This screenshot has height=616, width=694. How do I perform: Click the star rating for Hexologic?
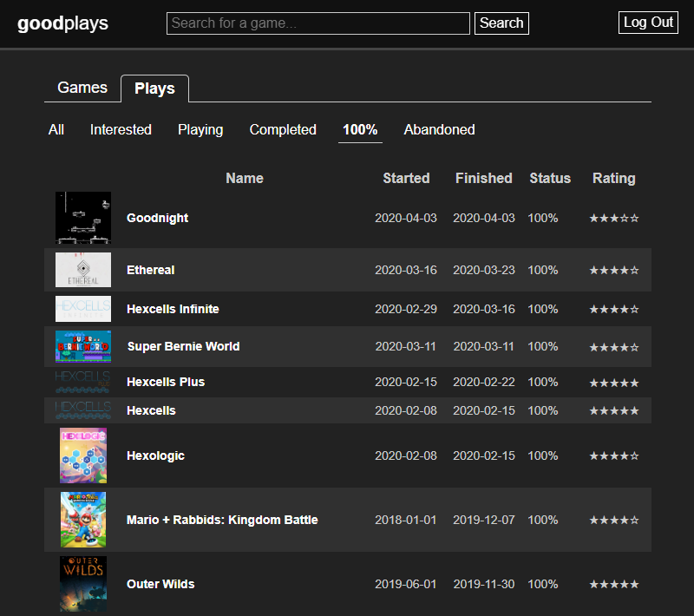[x=614, y=455]
